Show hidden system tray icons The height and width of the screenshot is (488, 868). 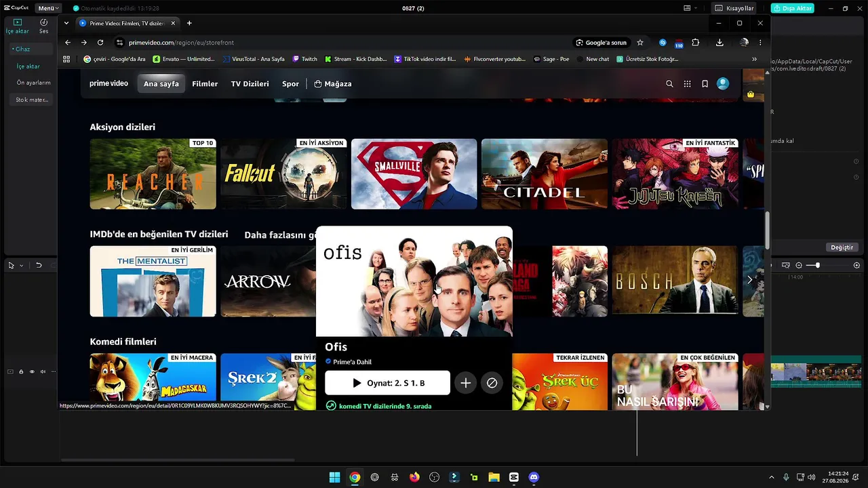(x=771, y=477)
